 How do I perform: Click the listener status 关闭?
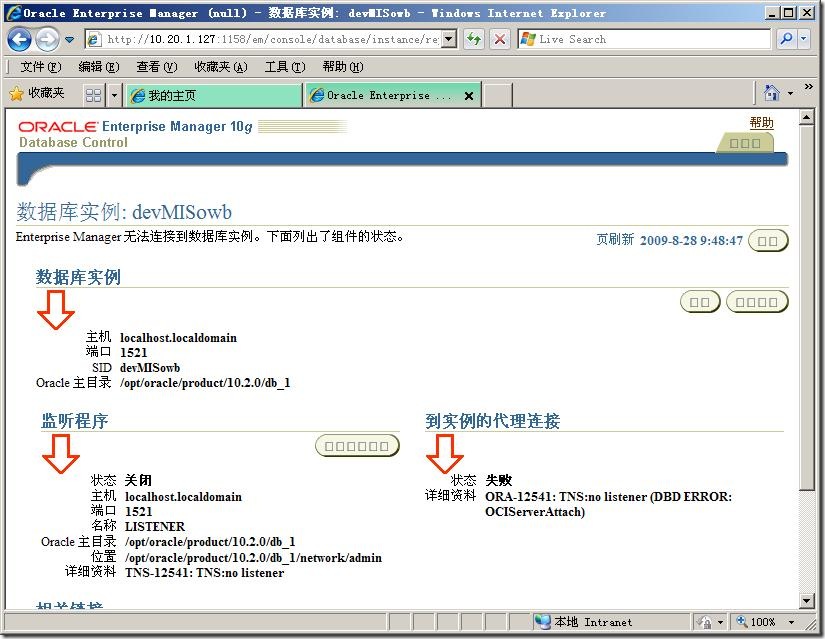click(138, 480)
